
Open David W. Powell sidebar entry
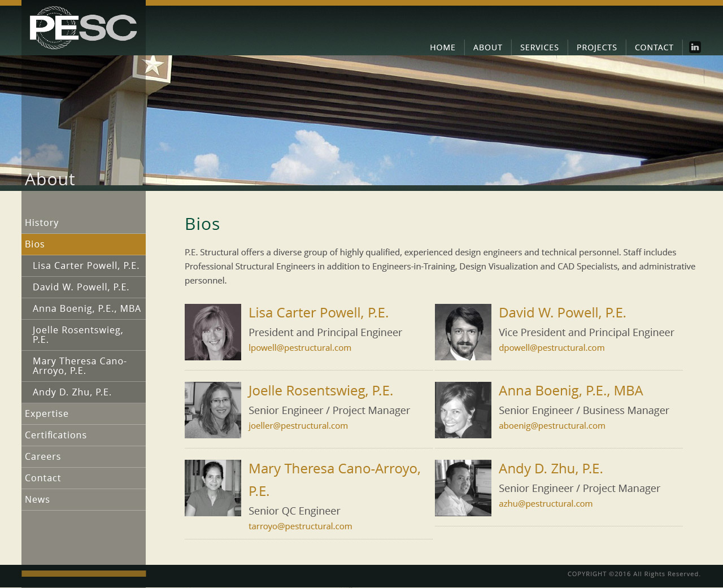tap(84, 288)
